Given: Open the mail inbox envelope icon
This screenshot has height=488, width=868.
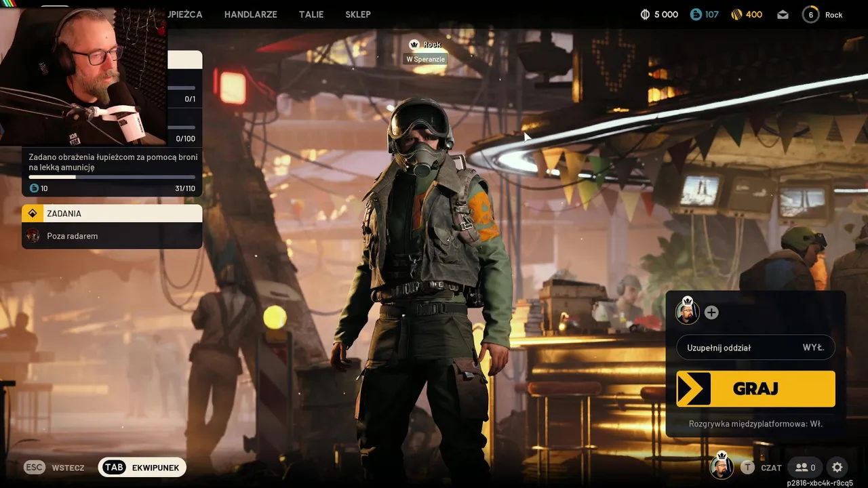Looking at the screenshot, I should click(783, 14).
